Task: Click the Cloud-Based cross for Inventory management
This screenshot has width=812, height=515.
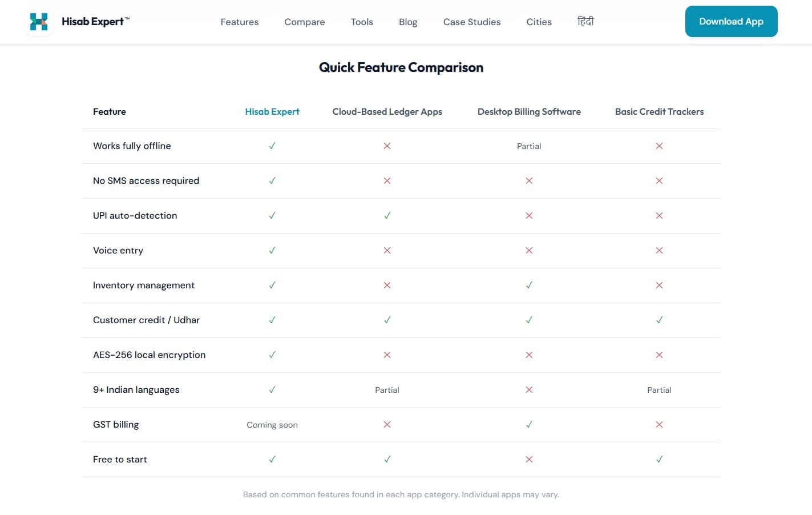Action: (387, 285)
